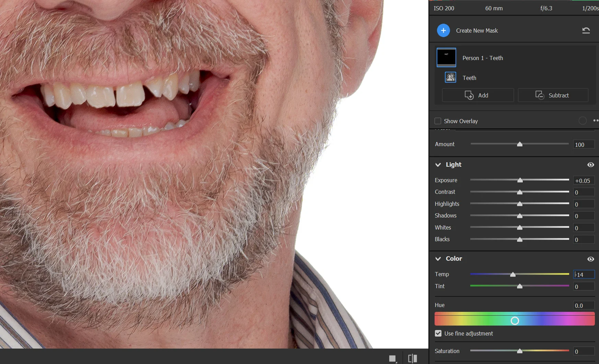
Task: Select the Teeth person mask component icon
Action: tap(450, 78)
